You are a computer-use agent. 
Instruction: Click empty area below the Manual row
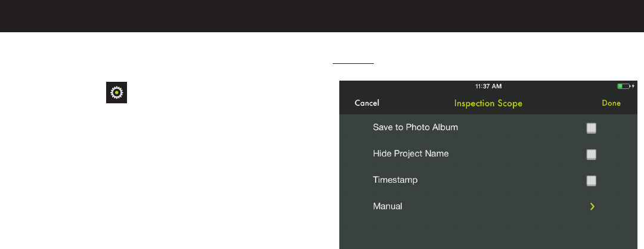coord(488,233)
